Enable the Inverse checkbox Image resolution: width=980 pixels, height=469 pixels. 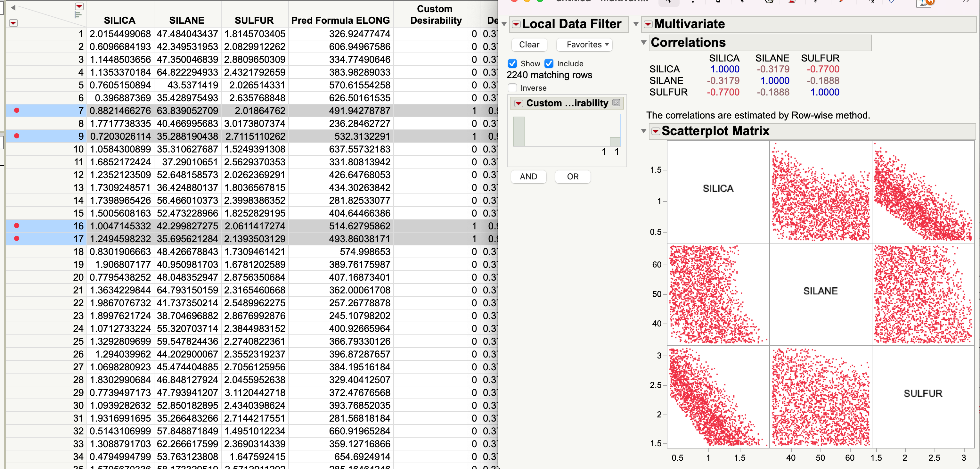click(512, 88)
